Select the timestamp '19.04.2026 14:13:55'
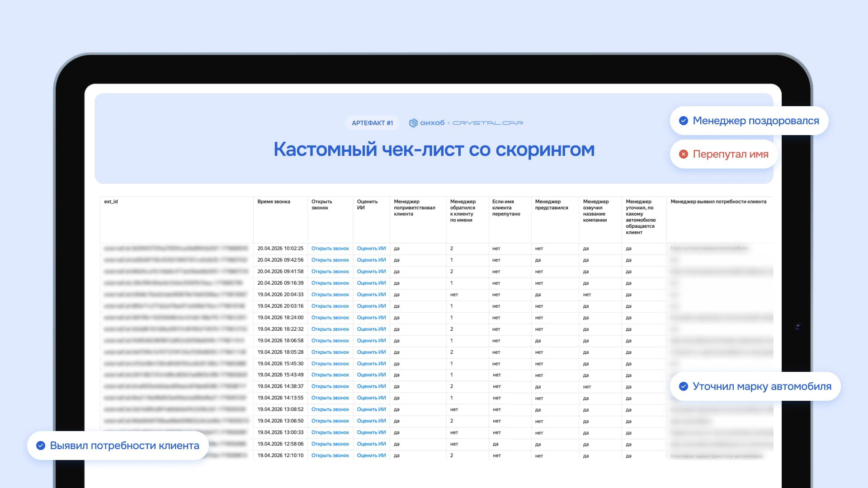Image resolution: width=868 pixels, height=488 pixels. coord(280,398)
